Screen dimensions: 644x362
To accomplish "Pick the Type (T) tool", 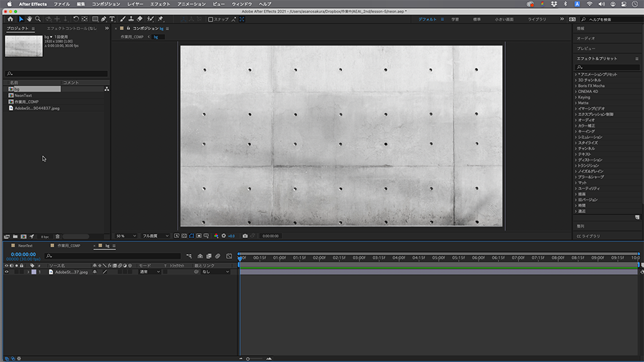I will (x=112, y=19).
